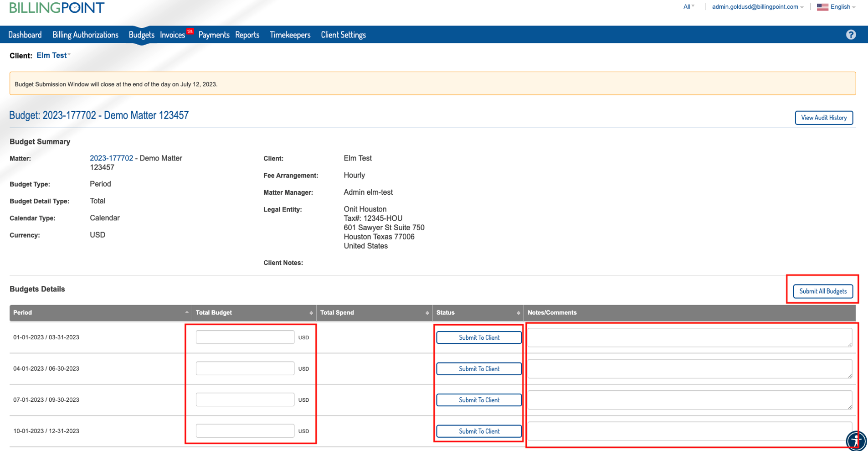
Task: Open the admin.goldusd account dropdown
Action: [x=758, y=7]
